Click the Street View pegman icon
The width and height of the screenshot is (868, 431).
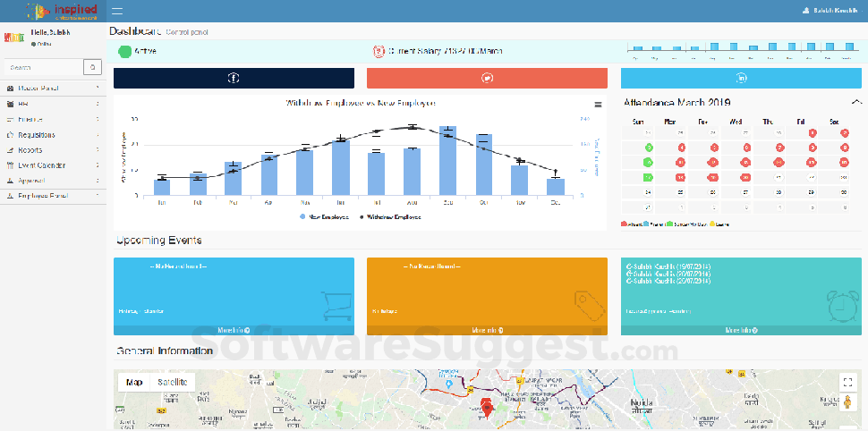pyautogui.click(x=848, y=404)
